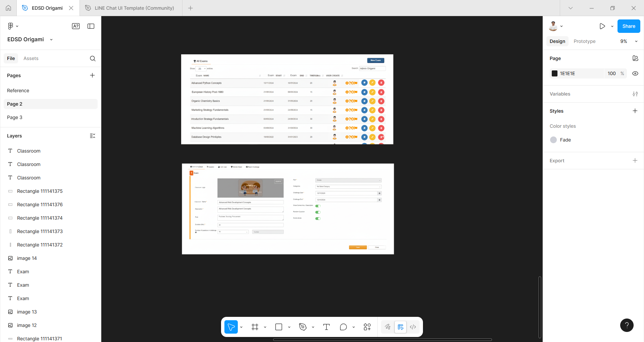Open the Actions components tool
Viewport: 644px width, 342px height.
[x=367, y=327]
